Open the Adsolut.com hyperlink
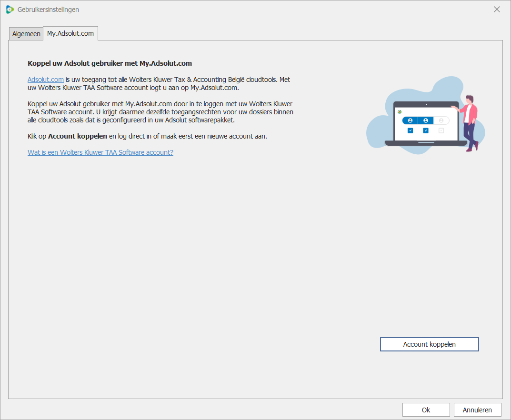The width and height of the screenshot is (511, 420). 46,80
